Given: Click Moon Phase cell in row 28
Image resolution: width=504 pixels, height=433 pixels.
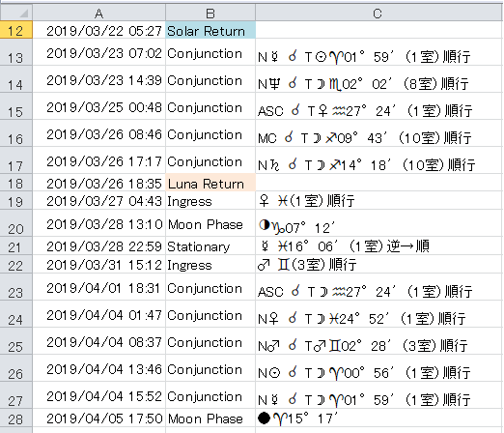Looking at the screenshot, I should [210, 419].
